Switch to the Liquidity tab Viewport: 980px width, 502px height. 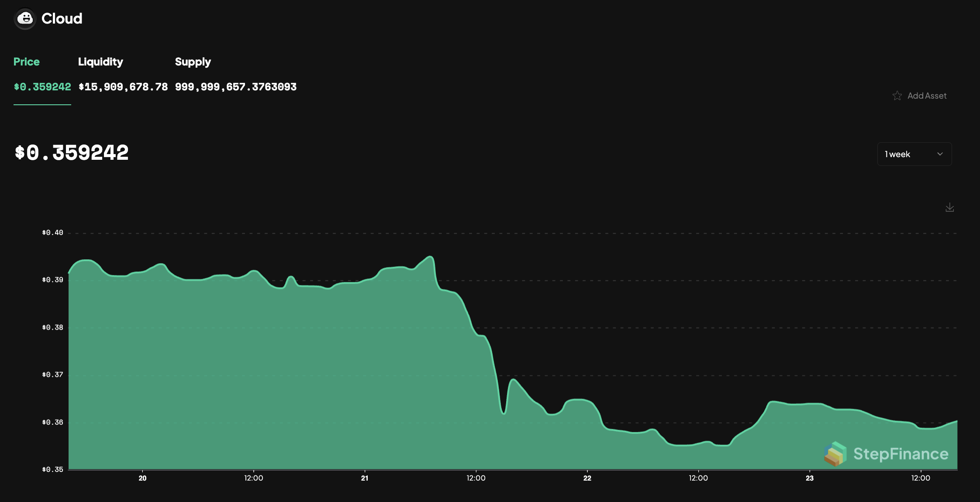pyautogui.click(x=100, y=62)
